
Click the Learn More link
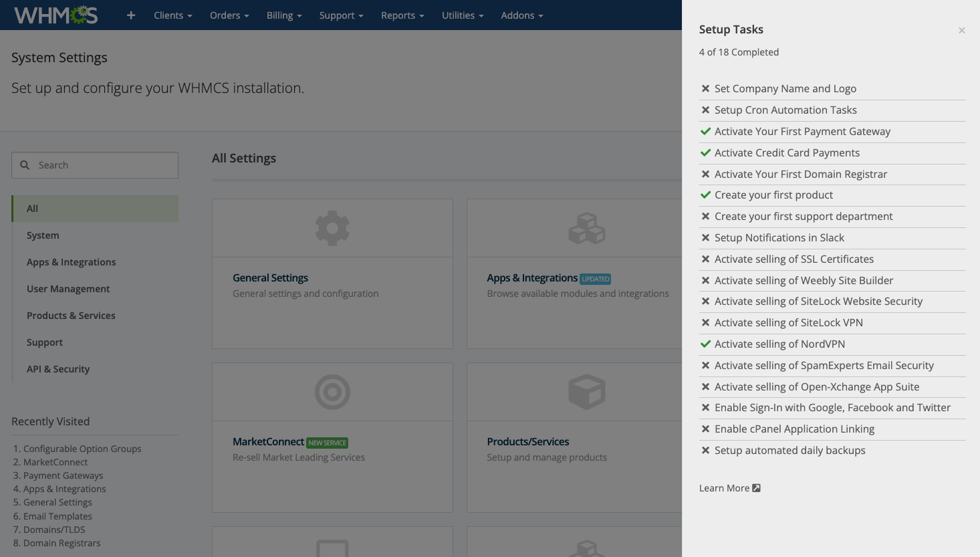tap(723, 487)
